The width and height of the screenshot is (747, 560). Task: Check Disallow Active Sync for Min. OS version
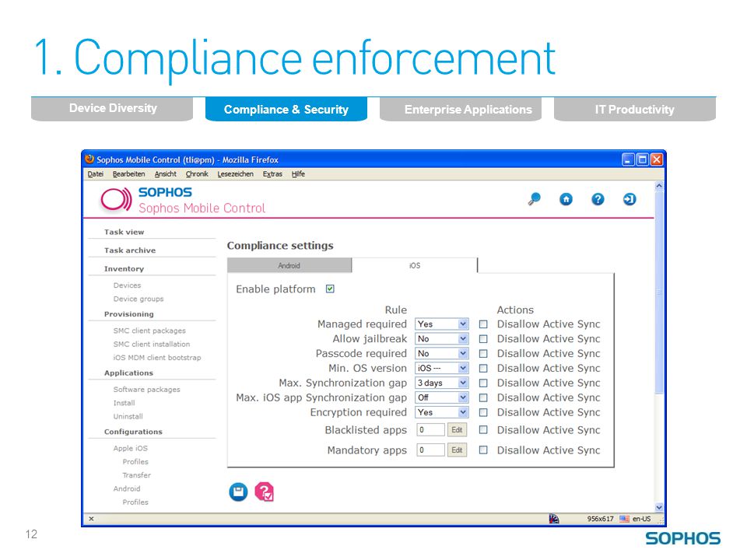483,369
